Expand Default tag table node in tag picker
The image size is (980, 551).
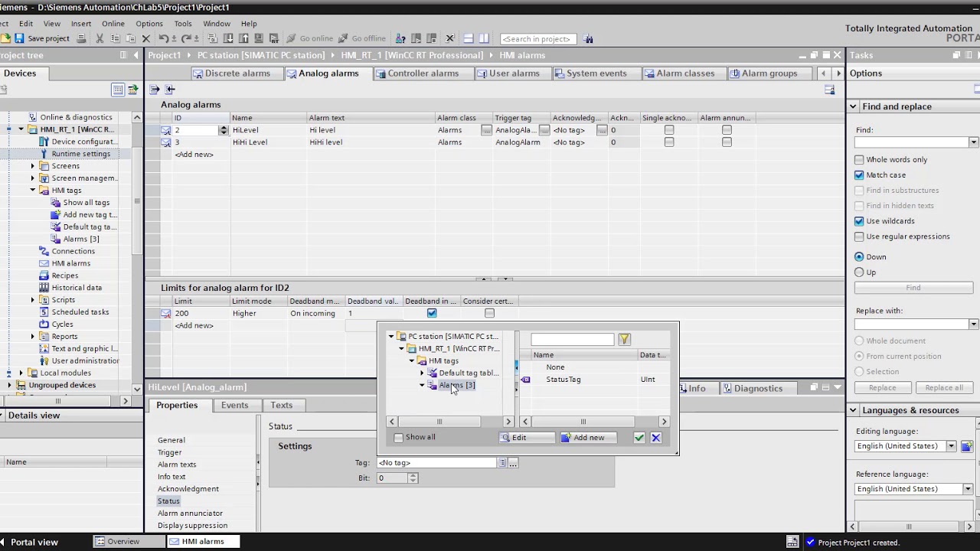pyautogui.click(x=422, y=373)
